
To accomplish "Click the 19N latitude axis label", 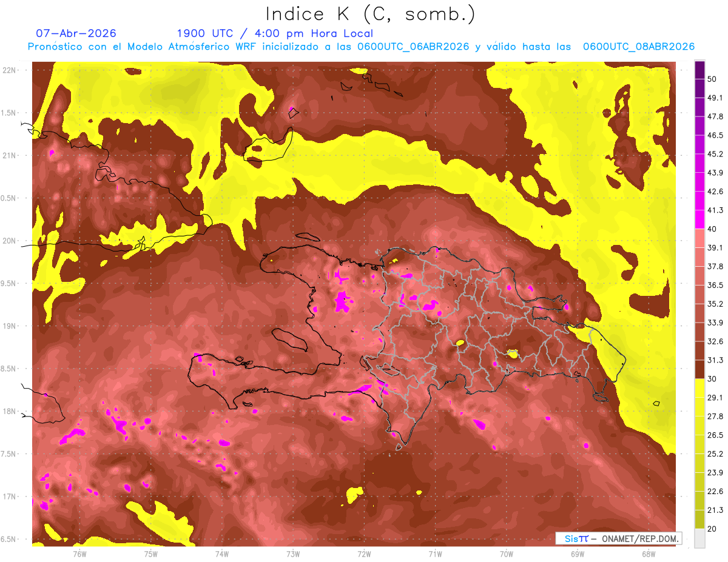I will [x=10, y=326].
